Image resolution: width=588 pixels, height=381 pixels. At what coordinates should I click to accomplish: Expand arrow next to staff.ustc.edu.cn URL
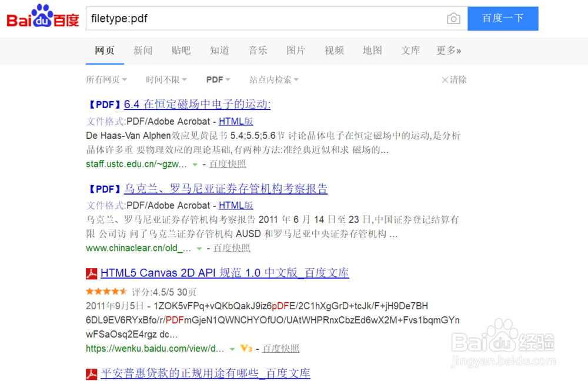195,165
